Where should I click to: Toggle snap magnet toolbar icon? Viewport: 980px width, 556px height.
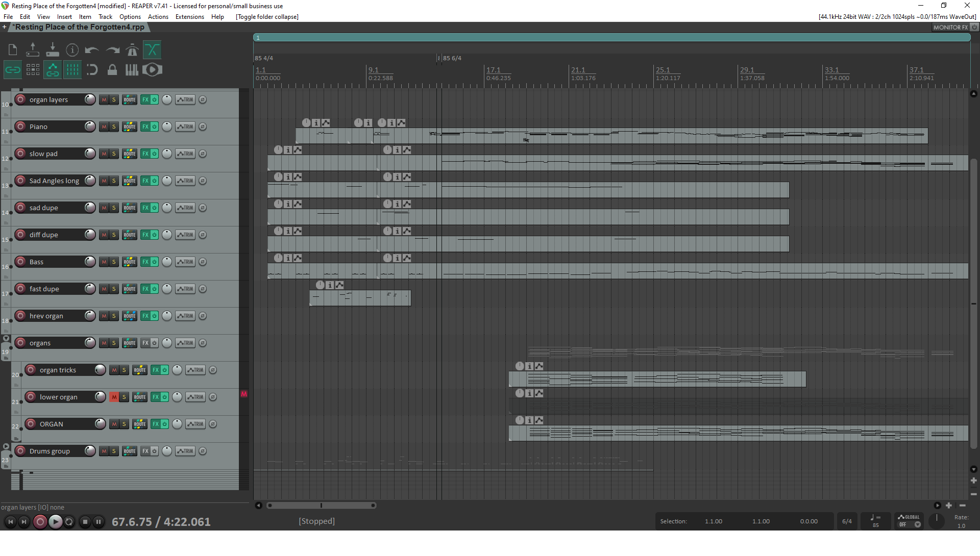point(92,70)
